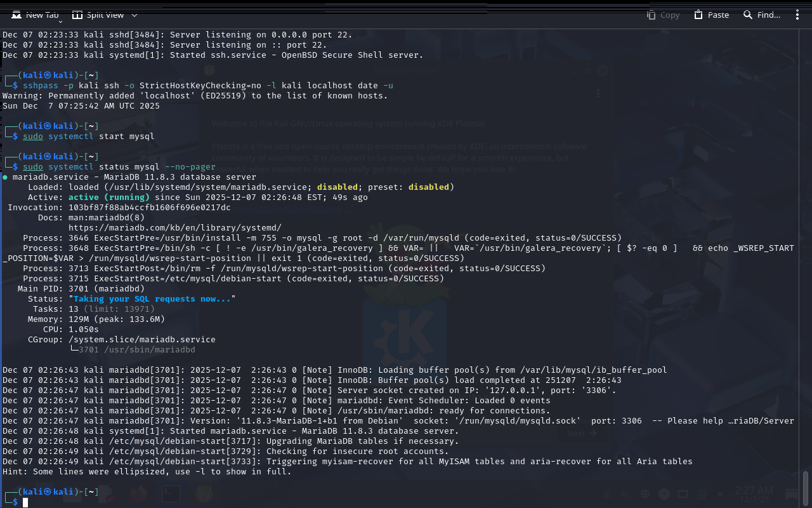Click the Split View toolbar button
Image resolution: width=812 pixels, height=508 pixels.
tap(98, 15)
